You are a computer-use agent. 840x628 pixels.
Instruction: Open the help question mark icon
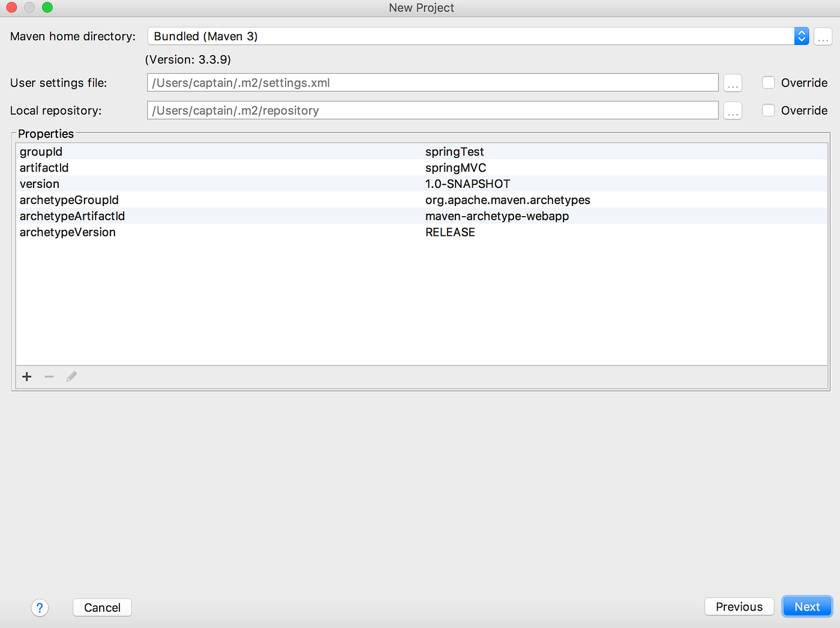(40, 608)
